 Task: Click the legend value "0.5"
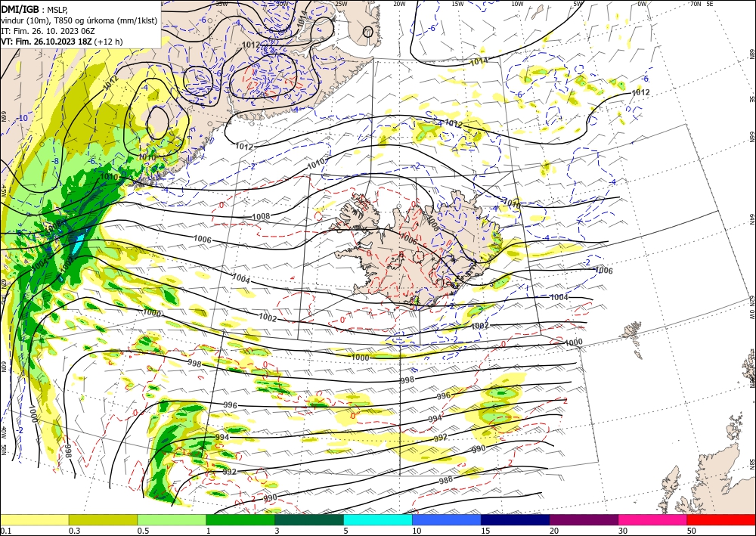coord(143,531)
